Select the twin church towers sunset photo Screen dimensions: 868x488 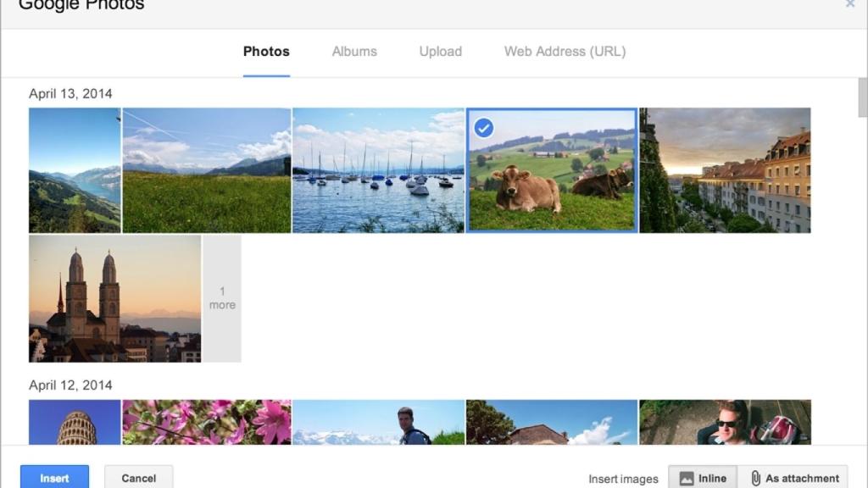(x=113, y=298)
